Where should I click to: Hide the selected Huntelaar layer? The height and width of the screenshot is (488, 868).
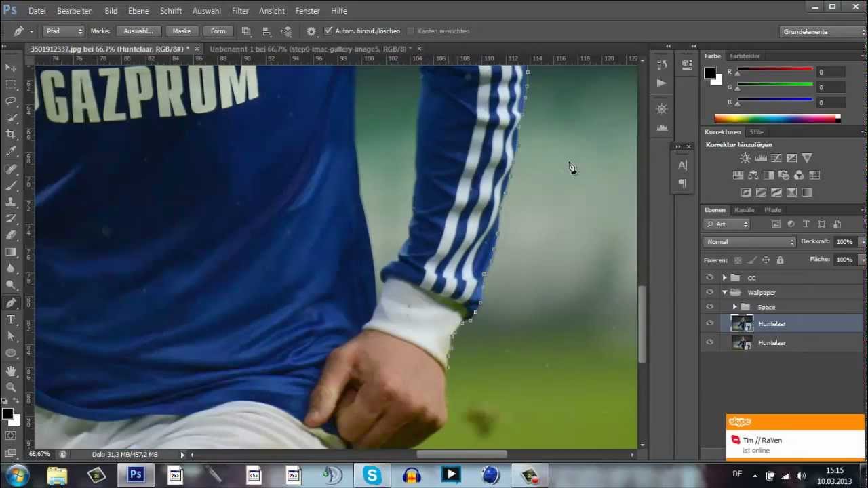709,323
